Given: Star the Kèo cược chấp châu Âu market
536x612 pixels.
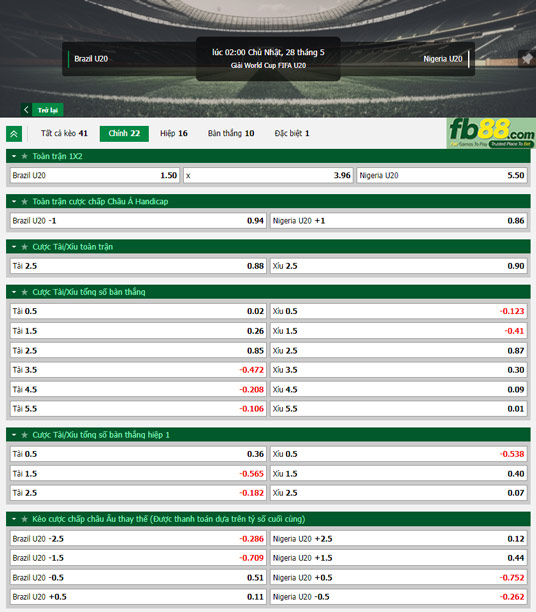Looking at the screenshot, I should [x=24, y=519].
